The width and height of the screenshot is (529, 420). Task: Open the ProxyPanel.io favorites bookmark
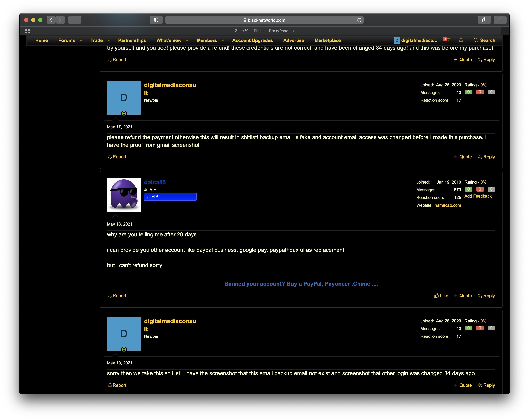pyautogui.click(x=281, y=31)
